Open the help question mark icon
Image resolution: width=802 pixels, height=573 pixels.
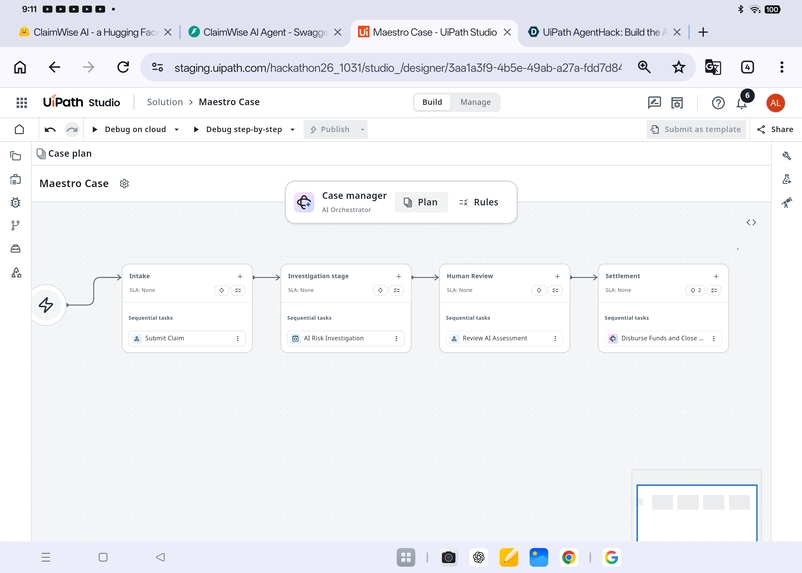click(x=718, y=103)
